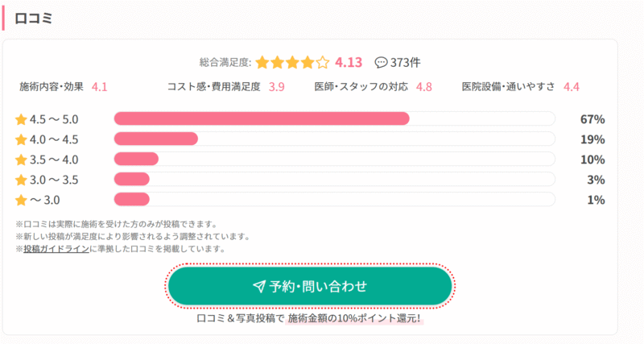Click the star icon beside ～3.0
Screen dimensions: 644x344
coord(21,200)
